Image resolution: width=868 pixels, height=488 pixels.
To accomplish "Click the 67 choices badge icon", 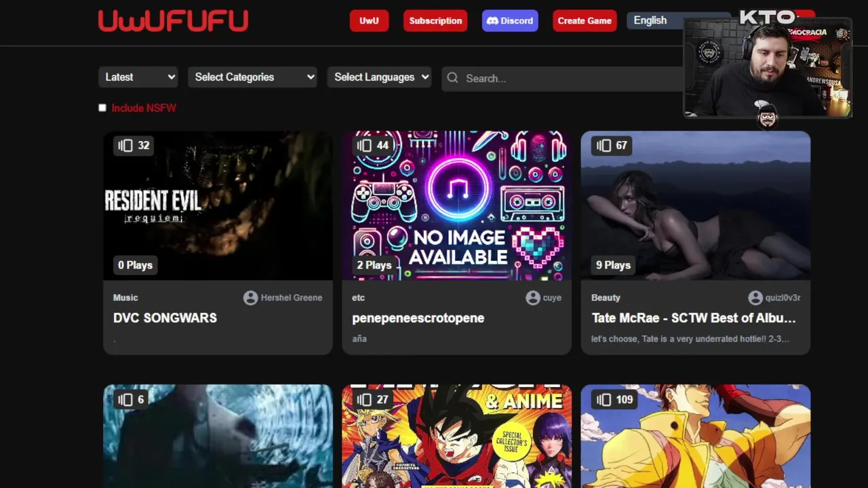I will pos(602,145).
